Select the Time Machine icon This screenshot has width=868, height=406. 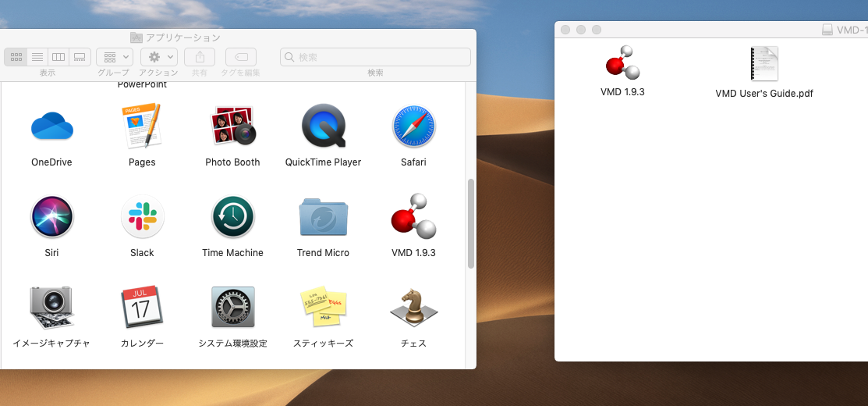click(x=232, y=216)
